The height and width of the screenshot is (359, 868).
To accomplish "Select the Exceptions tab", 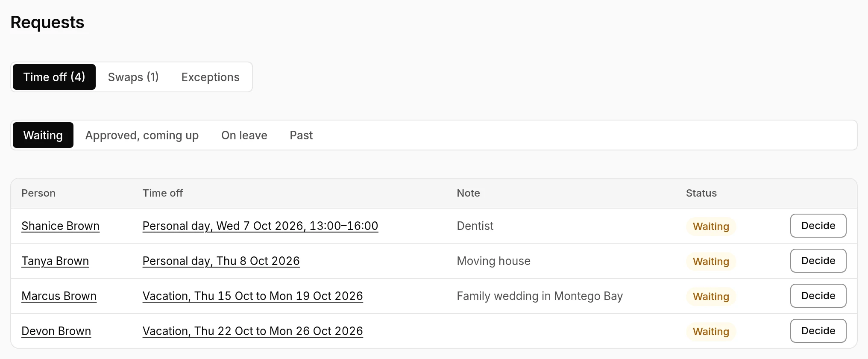I will coord(210,77).
